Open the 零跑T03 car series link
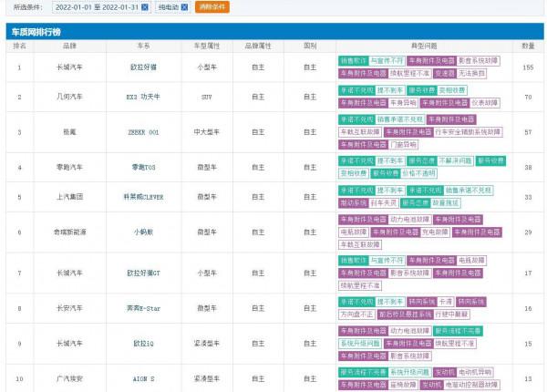This screenshot has width=547, height=392. (143, 168)
